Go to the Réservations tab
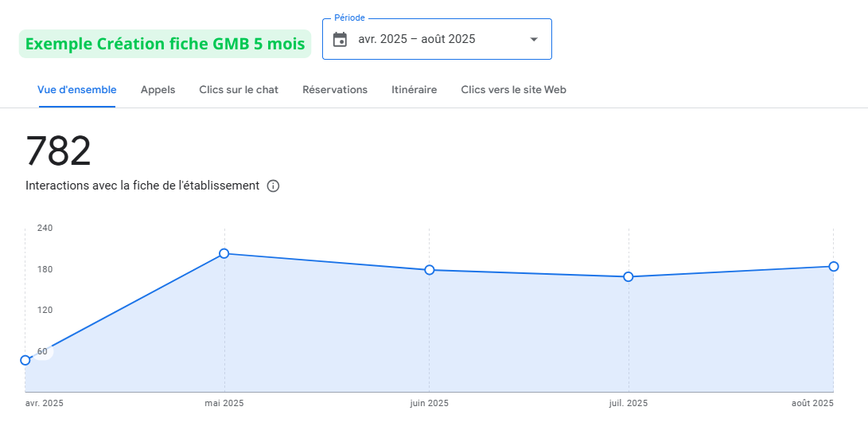The width and height of the screenshot is (868, 438). coord(335,90)
